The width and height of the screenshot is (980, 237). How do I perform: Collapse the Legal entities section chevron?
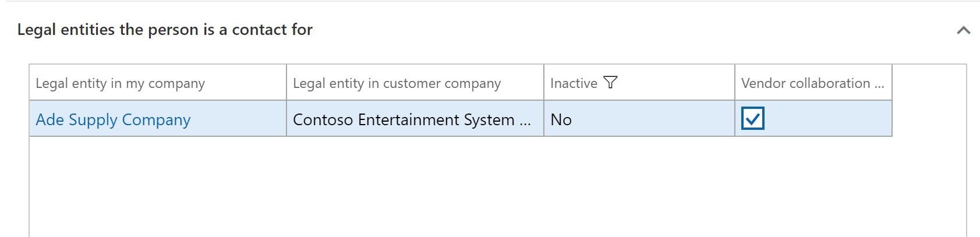[963, 30]
